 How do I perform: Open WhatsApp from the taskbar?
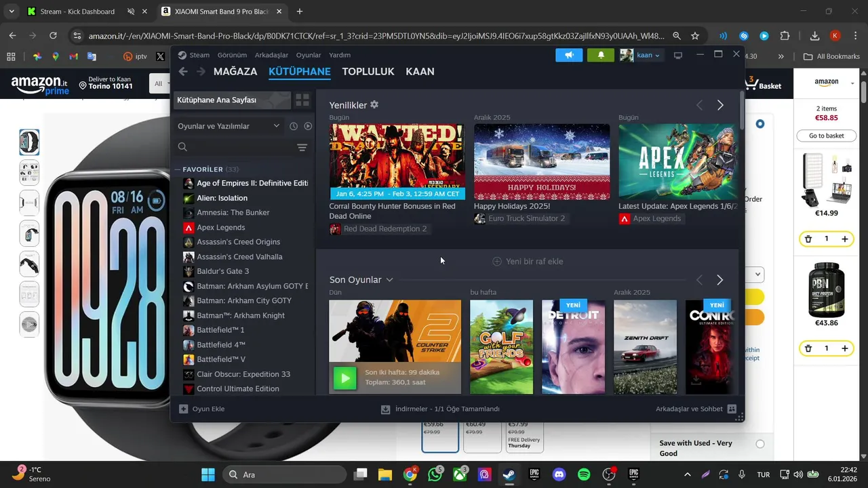click(x=435, y=474)
